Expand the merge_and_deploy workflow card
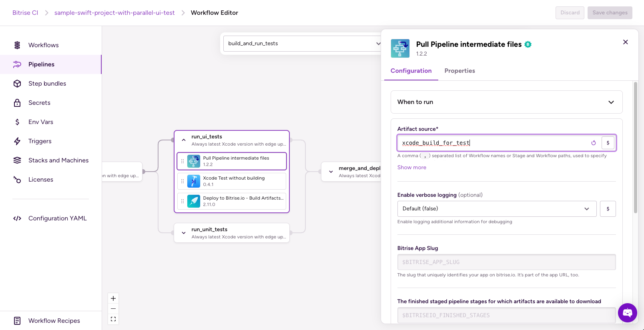This screenshot has width=644, height=330. (x=331, y=172)
